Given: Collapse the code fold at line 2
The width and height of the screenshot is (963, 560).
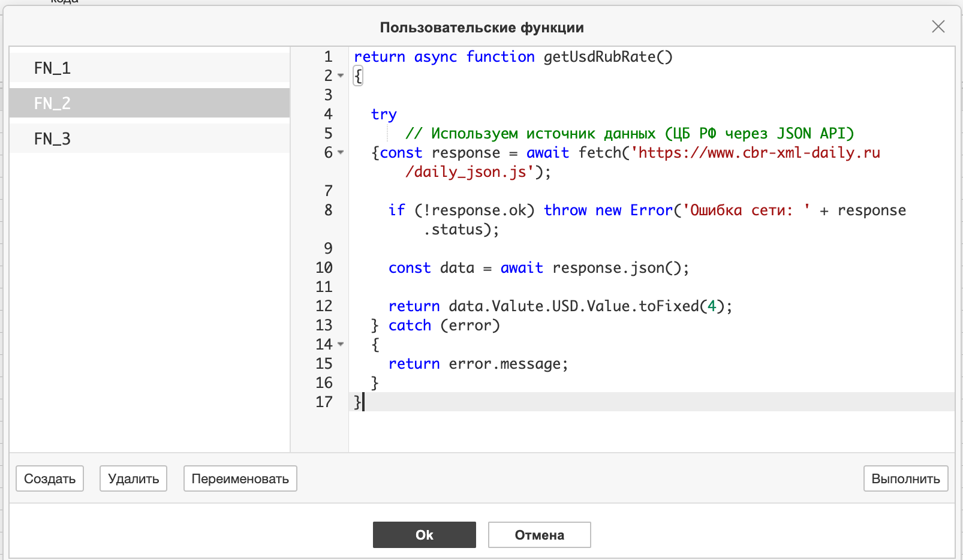Looking at the screenshot, I should pos(341,76).
